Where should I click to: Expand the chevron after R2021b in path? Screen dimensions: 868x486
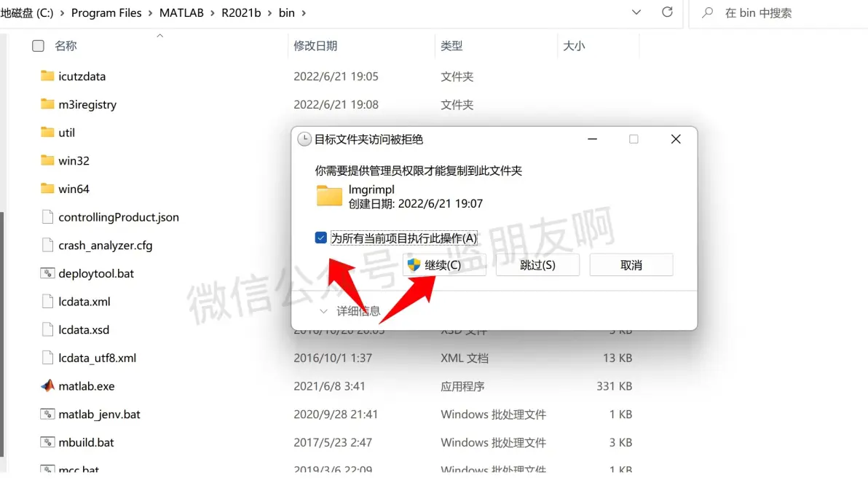269,12
